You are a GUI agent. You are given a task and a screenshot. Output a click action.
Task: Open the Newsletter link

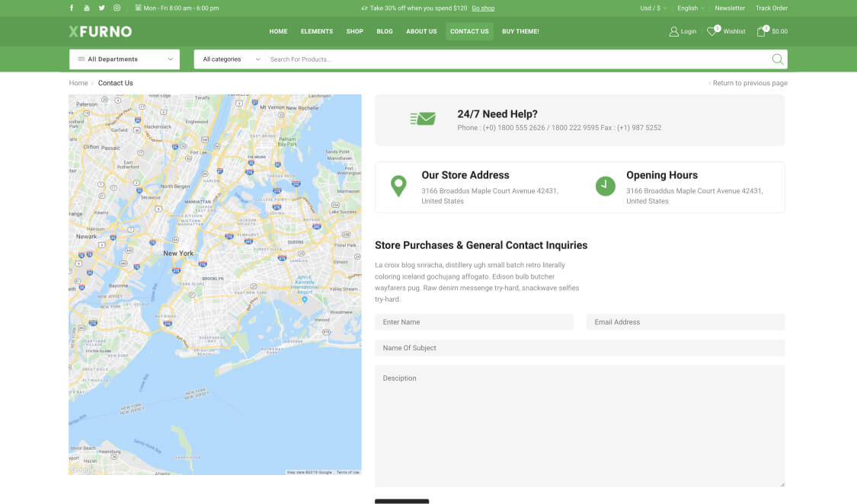[730, 8]
